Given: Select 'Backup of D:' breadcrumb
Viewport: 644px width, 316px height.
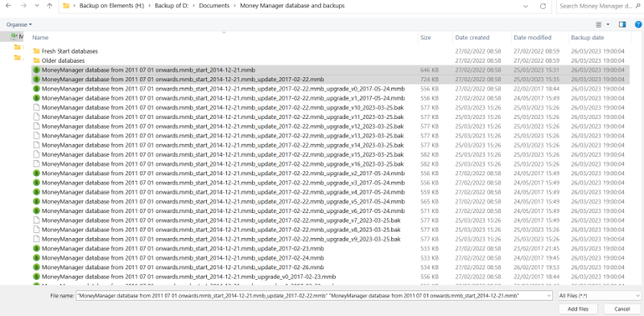Looking at the screenshot, I should (x=171, y=6).
